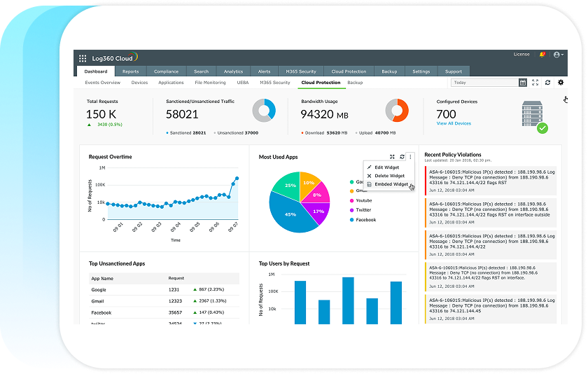Expand the user profile dropdown

(559, 55)
